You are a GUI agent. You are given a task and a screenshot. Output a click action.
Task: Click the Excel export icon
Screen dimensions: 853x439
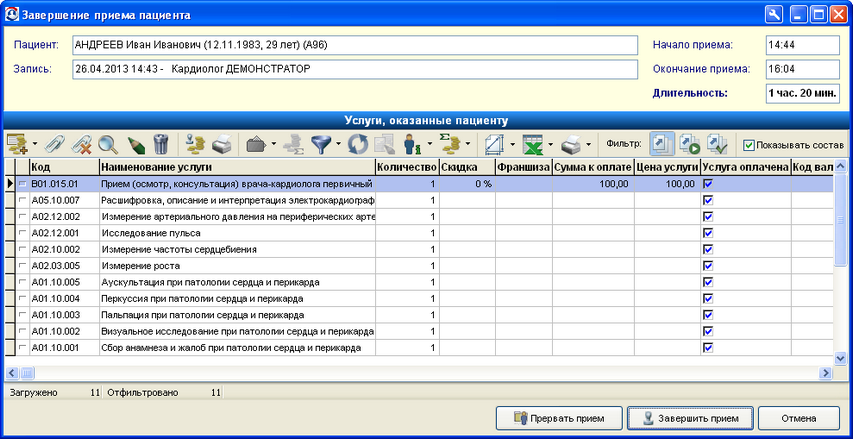point(533,145)
